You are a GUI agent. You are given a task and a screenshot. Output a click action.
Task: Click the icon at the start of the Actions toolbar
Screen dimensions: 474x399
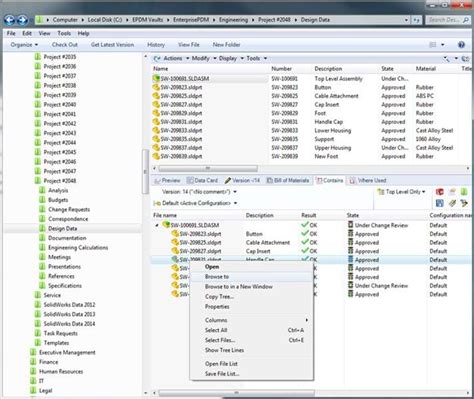(x=157, y=59)
